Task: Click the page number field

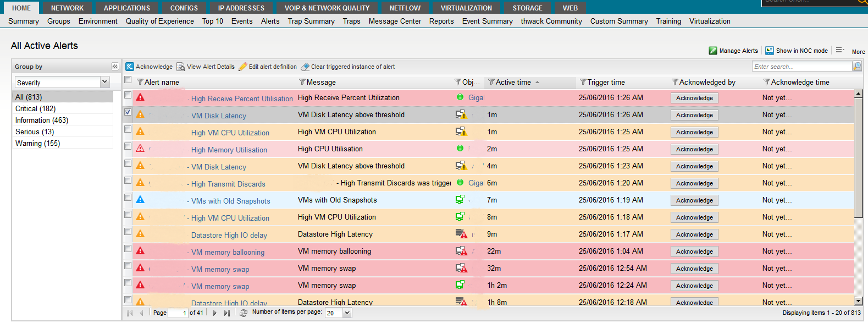Action: 178,313
